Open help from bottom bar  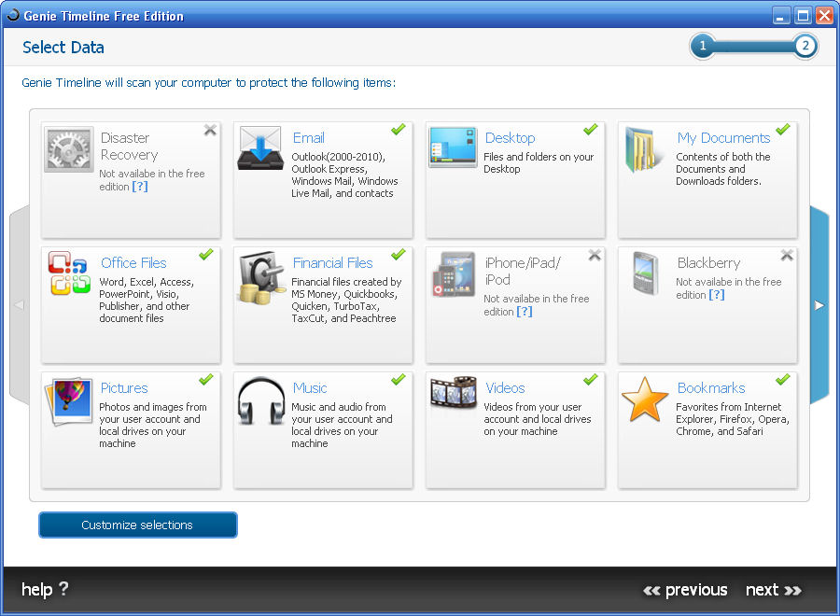(45, 589)
